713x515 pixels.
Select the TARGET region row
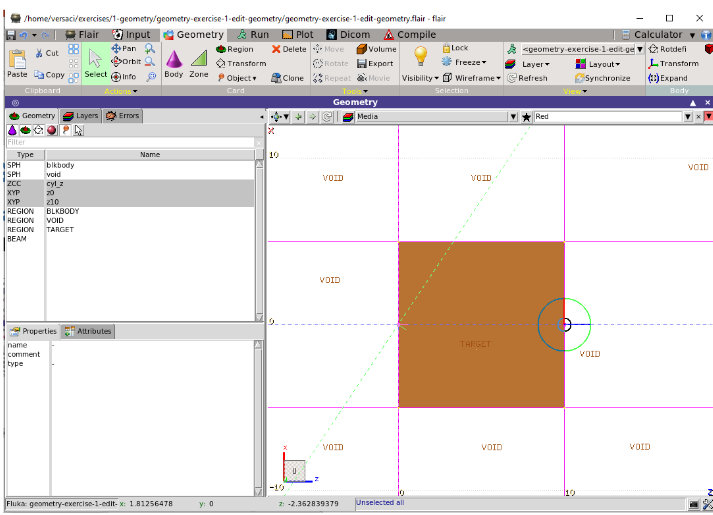tap(130, 230)
